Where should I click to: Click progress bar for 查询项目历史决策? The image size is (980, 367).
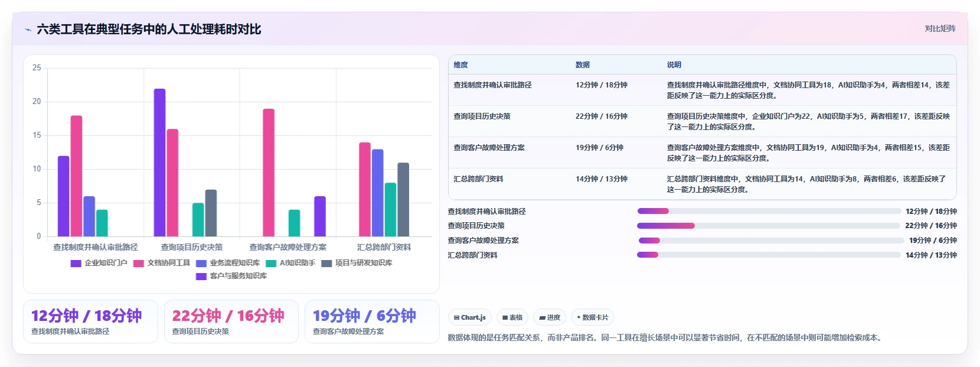tap(769, 226)
